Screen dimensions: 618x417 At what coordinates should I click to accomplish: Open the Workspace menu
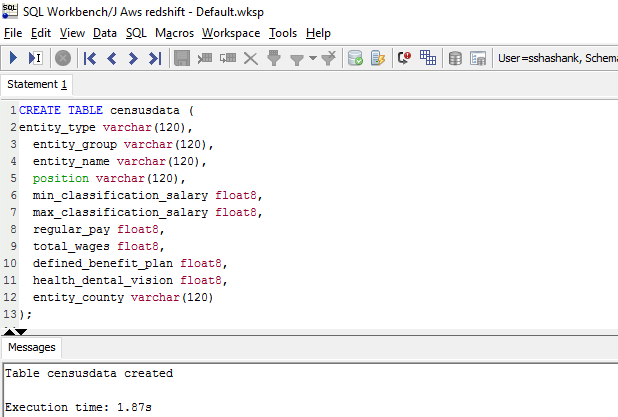(x=230, y=33)
